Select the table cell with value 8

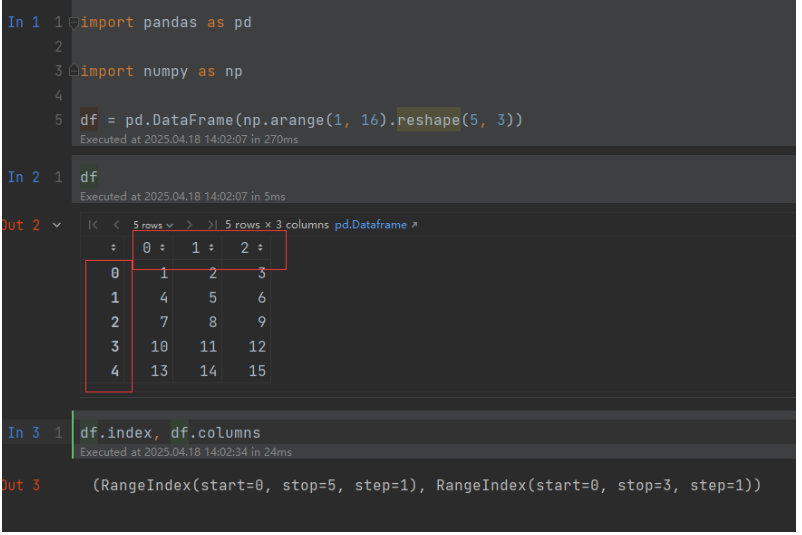point(212,322)
